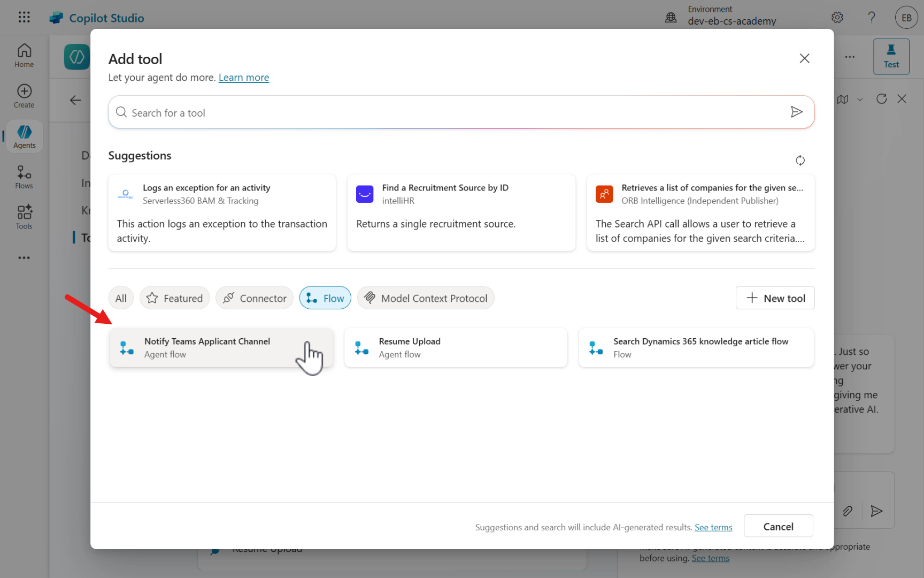The height and width of the screenshot is (578, 924).
Task: Open the app launcher grid
Action: (x=24, y=17)
